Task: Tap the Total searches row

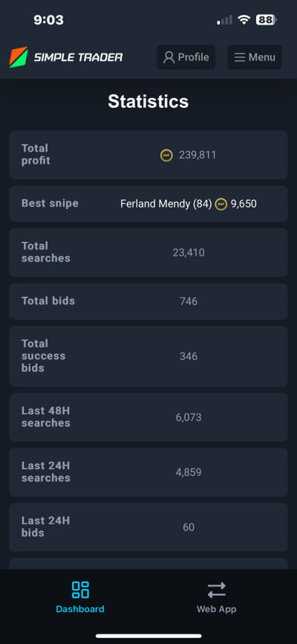Action: coord(148,253)
